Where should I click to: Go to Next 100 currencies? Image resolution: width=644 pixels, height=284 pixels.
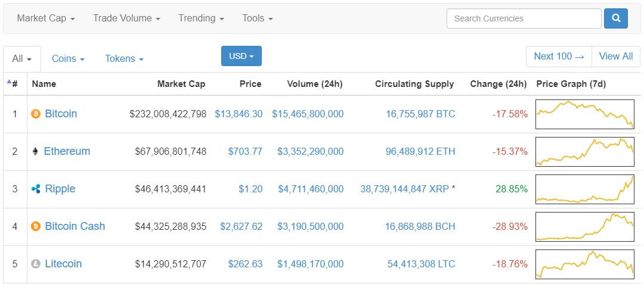click(559, 57)
